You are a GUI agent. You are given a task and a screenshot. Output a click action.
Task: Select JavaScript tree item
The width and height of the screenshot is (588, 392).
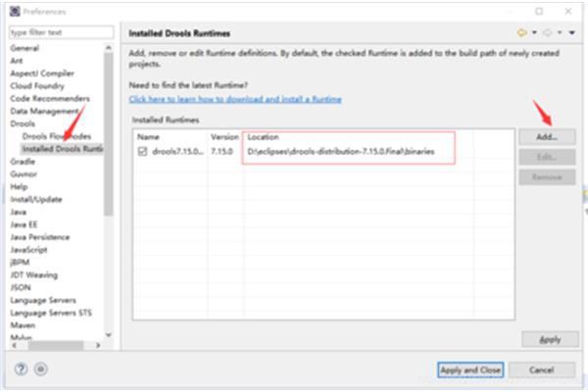pyautogui.click(x=28, y=250)
